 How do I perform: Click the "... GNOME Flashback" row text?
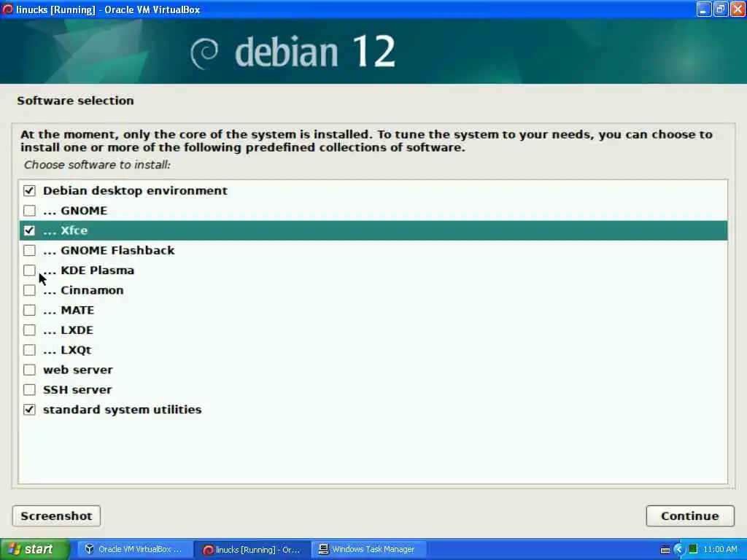point(109,251)
